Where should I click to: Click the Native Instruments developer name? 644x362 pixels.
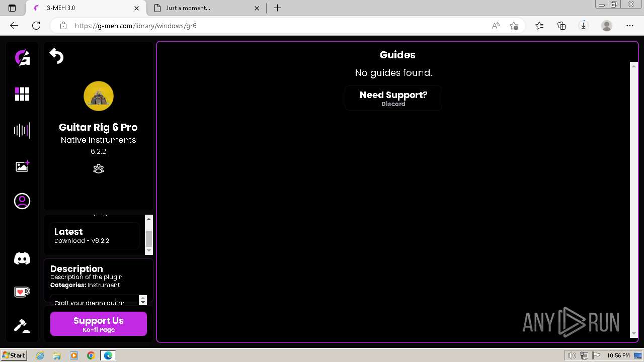[98, 140]
